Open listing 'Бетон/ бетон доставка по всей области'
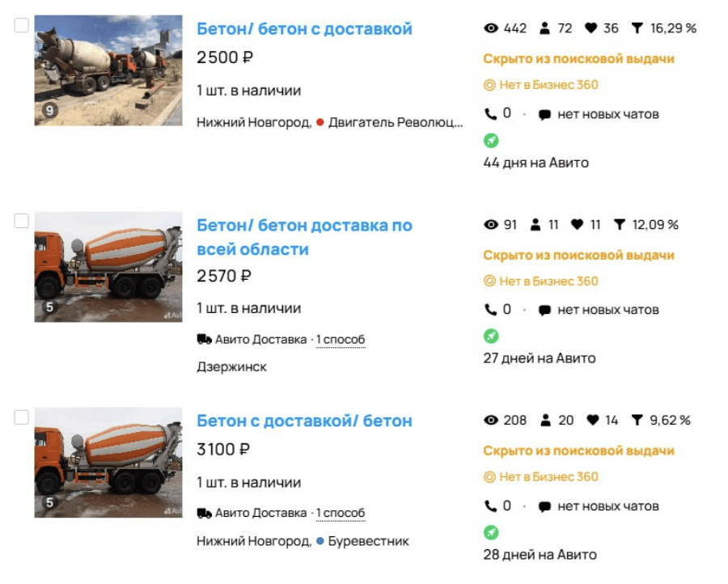The height and width of the screenshot is (584, 728). [x=304, y=237]
